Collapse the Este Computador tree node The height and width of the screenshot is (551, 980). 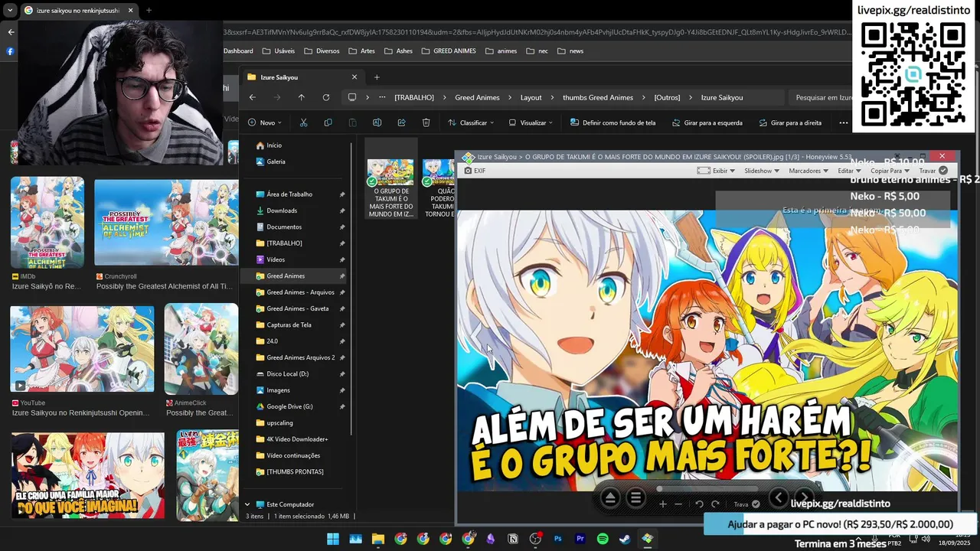(247, 504)
